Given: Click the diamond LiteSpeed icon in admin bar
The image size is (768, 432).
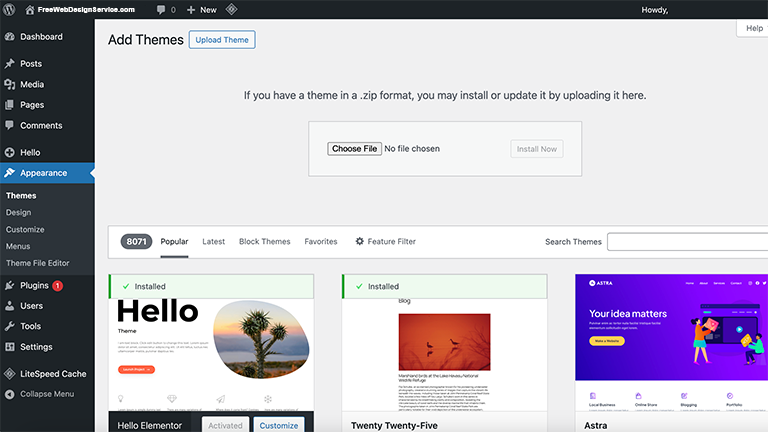Looking at the screenshot, I should [x=232, y=9].
